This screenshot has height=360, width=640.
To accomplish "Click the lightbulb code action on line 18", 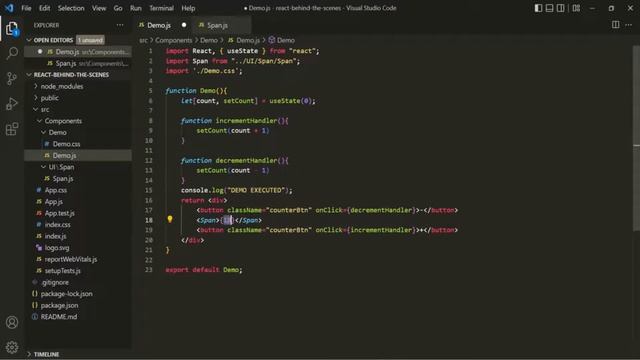I will tap(170, 220).
